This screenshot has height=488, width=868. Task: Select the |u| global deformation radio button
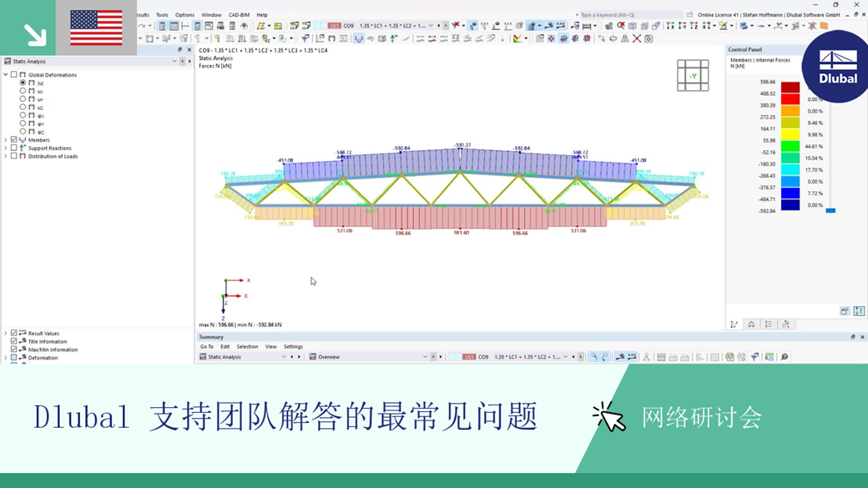23,83
